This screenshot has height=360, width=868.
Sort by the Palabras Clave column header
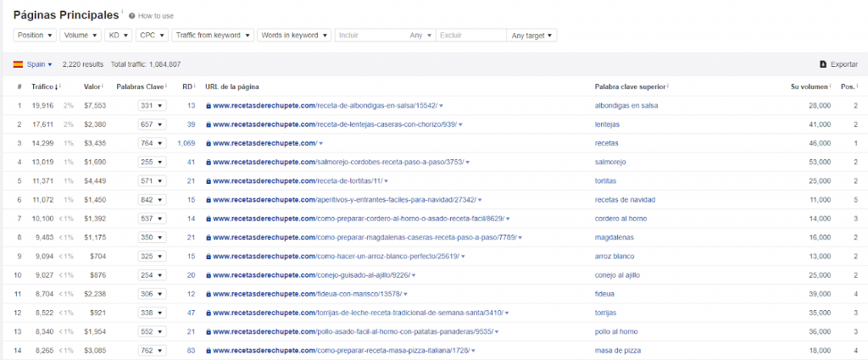coord(142,86)
